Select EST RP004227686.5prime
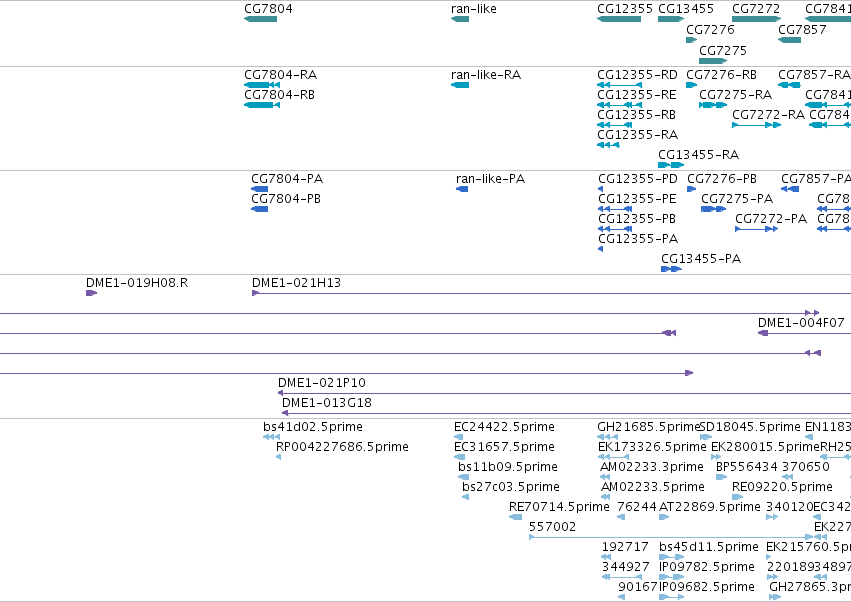The width and height of the screenshot is (851, 602). [278, 457]
